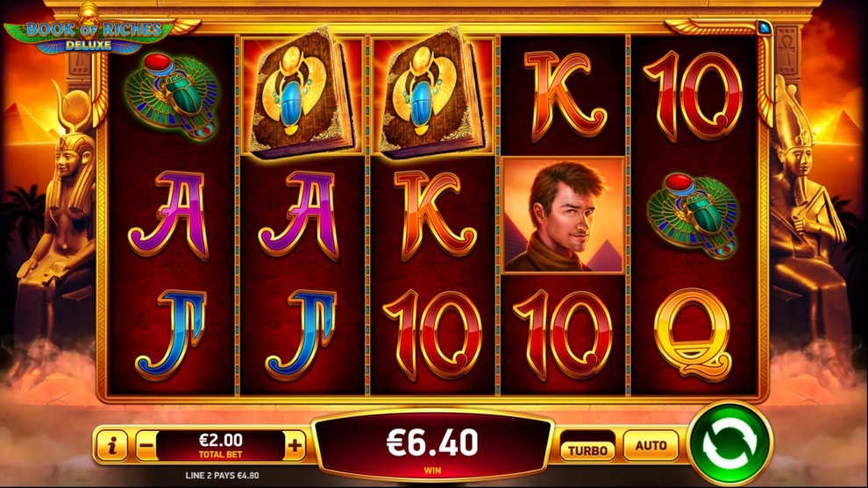
Task: Click the 10 symbol atop fifth reel
Action: [x=693, y=97]
